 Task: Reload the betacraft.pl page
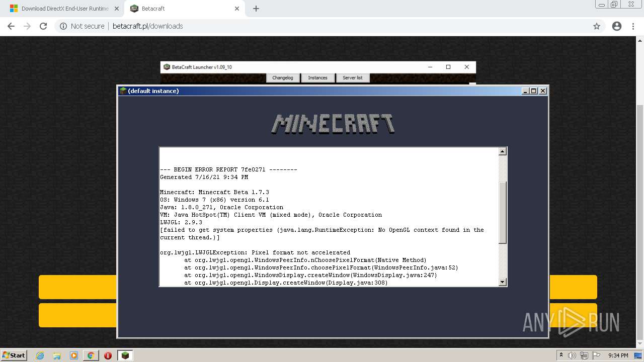click(43, 26)
